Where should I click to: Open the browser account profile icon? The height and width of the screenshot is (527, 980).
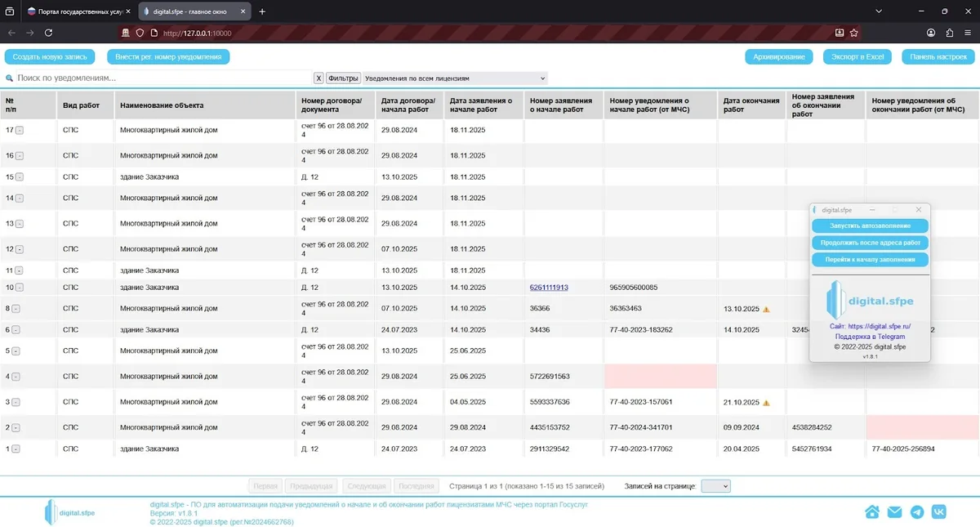(931, 33)
